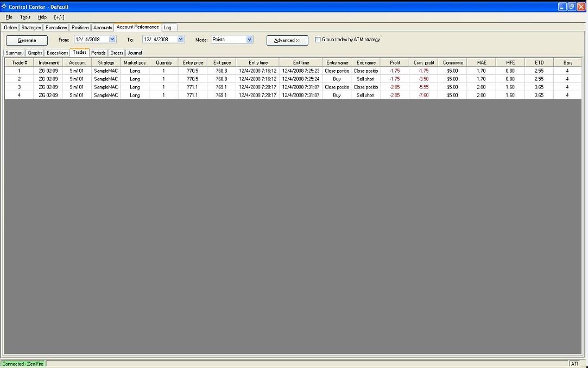Click the Control Center app icon in title bar
Image resolution: width=588 pixels, height=368 pixels.
[4, 7]
